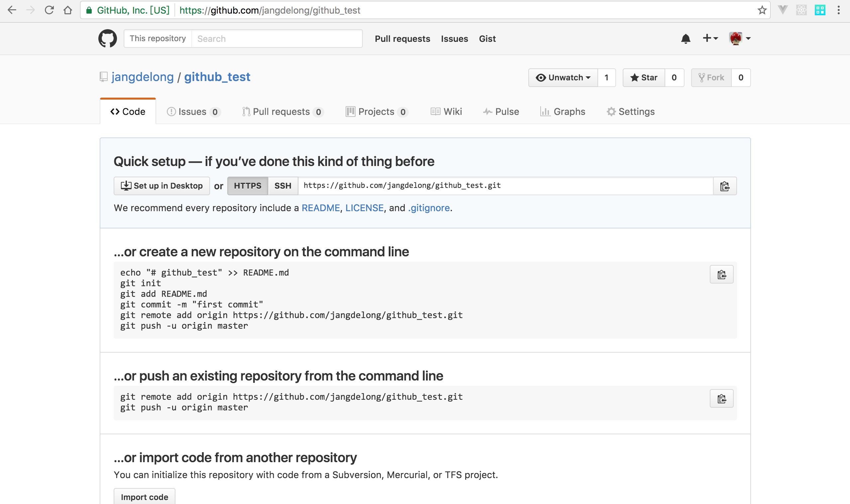The image size is (850, 504).
Task: Open the teal grid extension icon
Action: tap(820, 10)
